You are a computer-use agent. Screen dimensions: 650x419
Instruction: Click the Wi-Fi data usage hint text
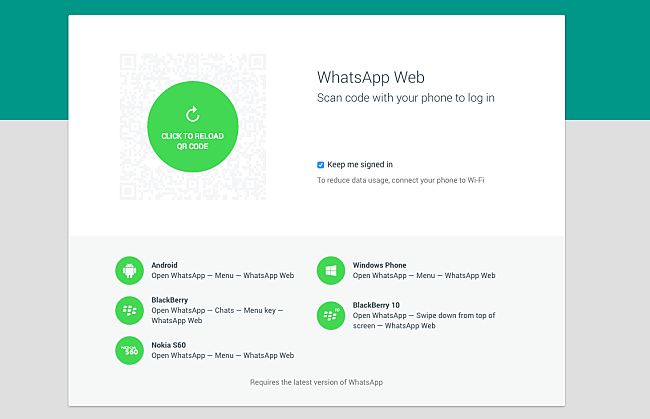pos(400,180)
